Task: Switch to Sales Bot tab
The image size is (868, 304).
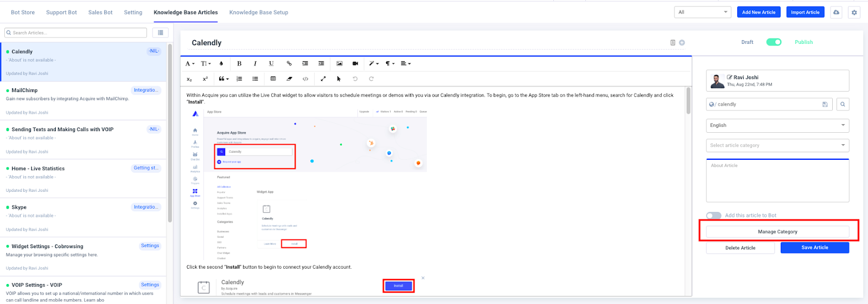Action: pyautogui.click(x=100, y=12)
